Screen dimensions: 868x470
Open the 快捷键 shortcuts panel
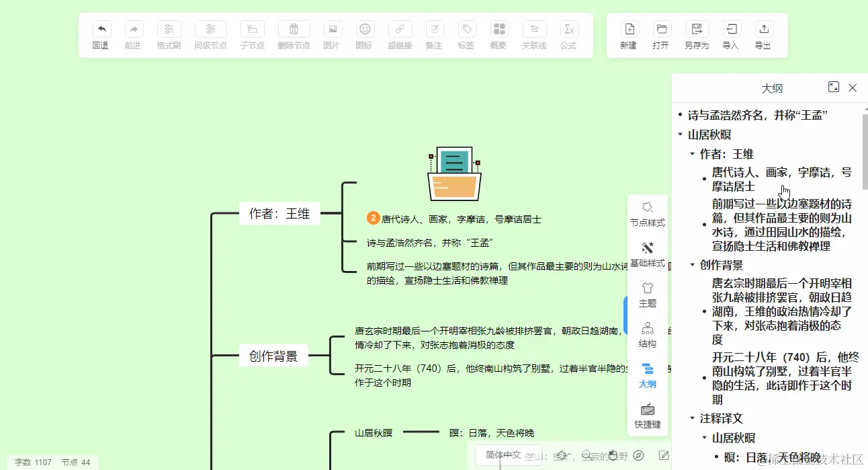pyautogui.click(x=647, y=416)
